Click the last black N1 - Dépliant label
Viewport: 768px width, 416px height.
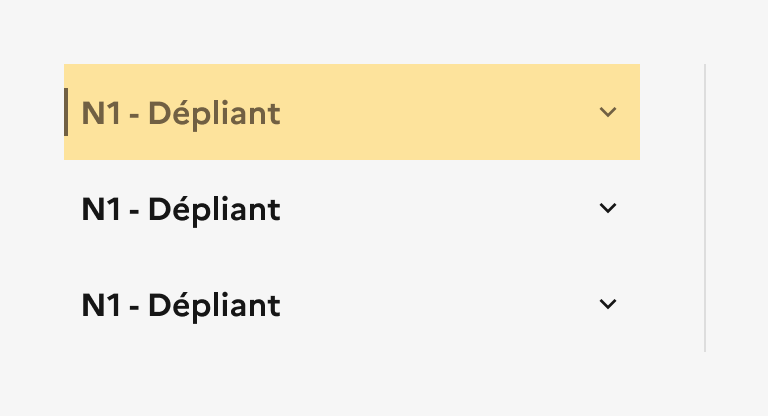click(x=181, y=305)
